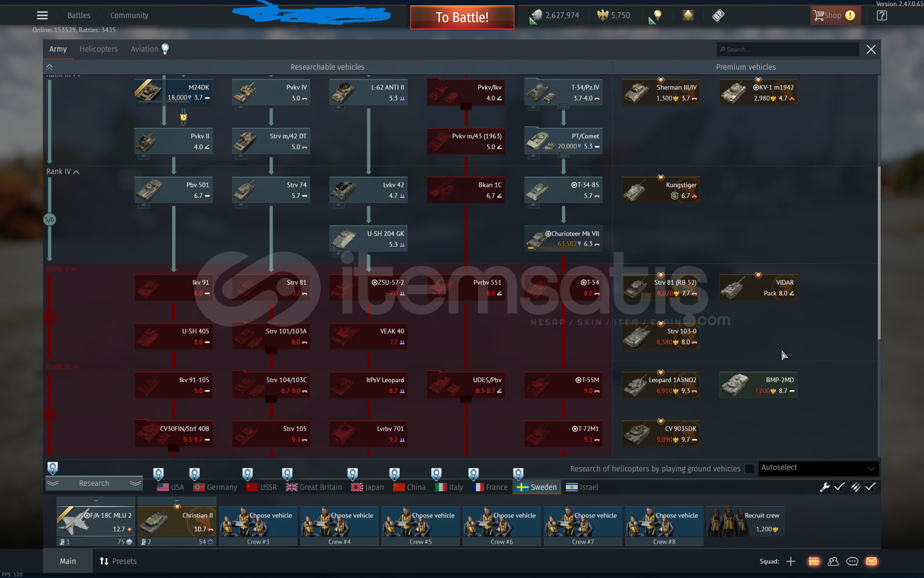This screenshot has height=578, width=924.
Task: Open the dice roulette icon
Action: point(718,16)
